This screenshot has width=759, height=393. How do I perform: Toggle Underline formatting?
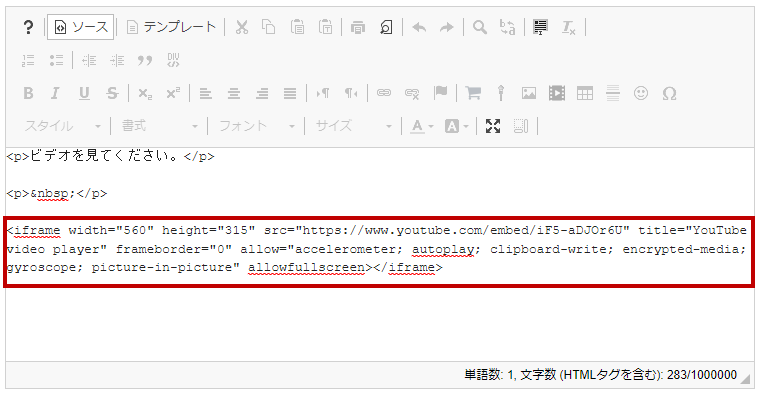pyautogui.click(x=84, y=93)
